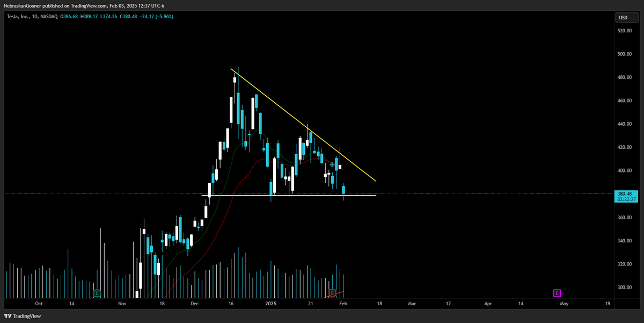Click the 460.00 price axis label
The height and width of the screenshot is (323, 644).
[624, 101]
